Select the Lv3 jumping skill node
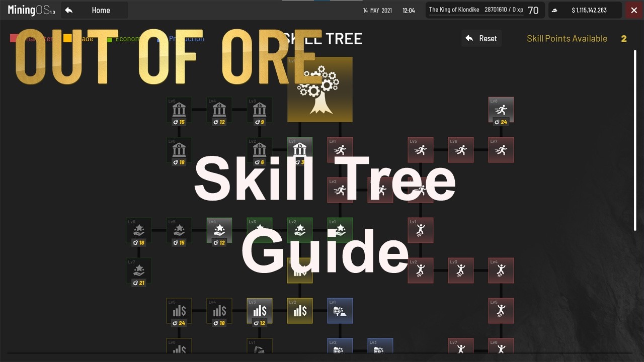This screenshot has width=644, height=362. point(461,270)
